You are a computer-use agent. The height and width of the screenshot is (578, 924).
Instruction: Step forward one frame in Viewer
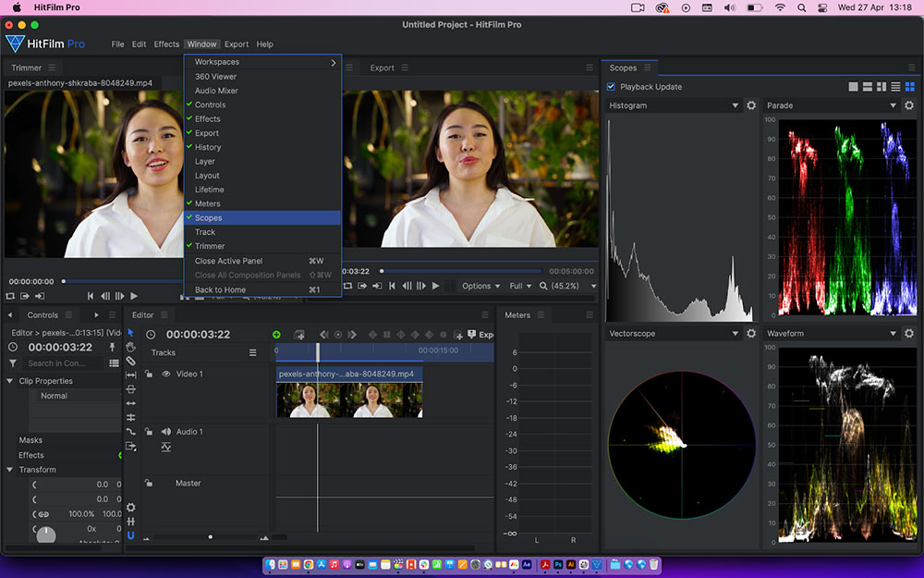tap(420, 286)
